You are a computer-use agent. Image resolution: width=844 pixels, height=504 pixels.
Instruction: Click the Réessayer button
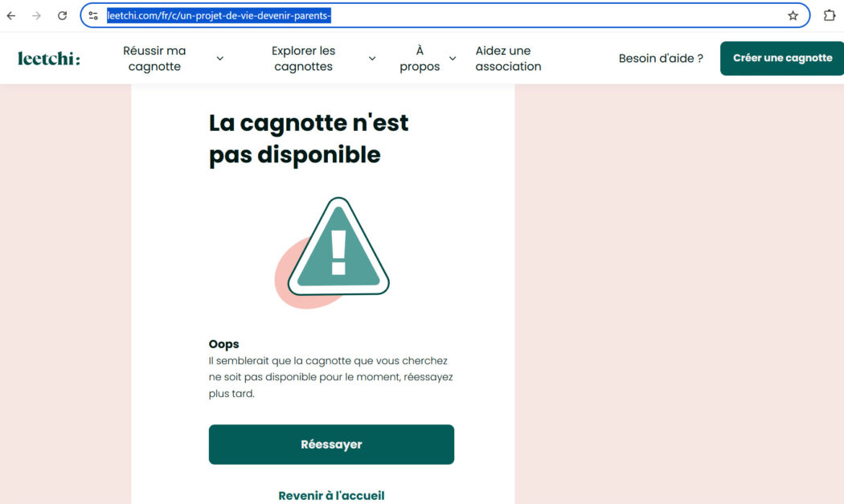click(x=331, y=443)
